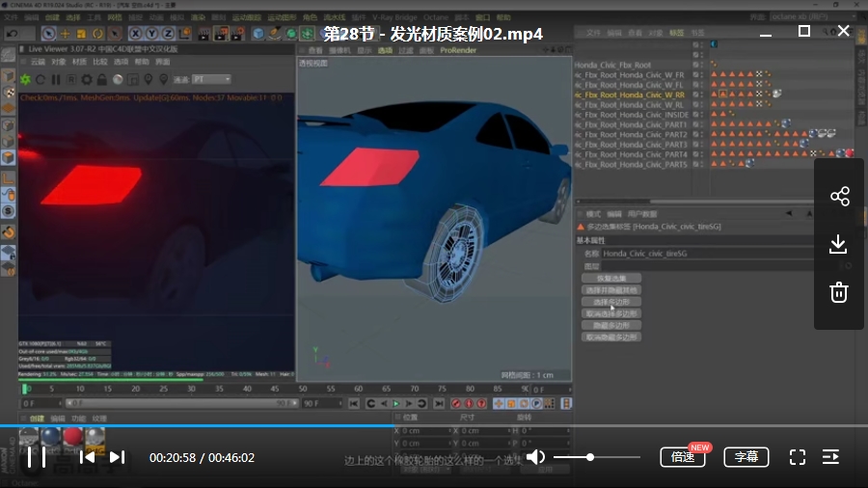Select the red material thumbnail
The width and height of the screenshot is (868, 488).
72,437
